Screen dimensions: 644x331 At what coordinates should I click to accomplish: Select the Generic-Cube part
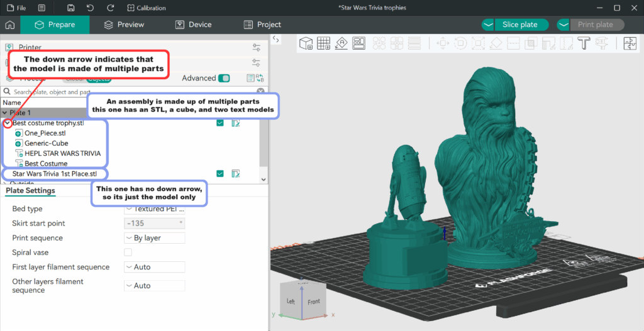[x=47, y=144]
